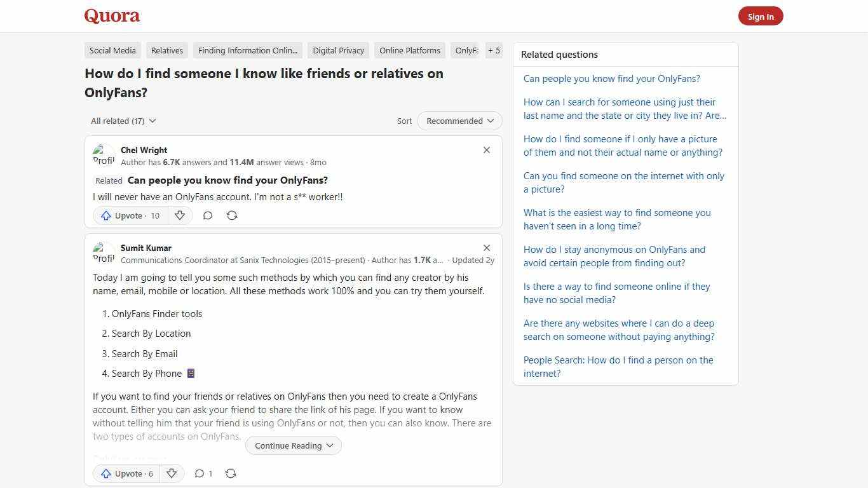Dismiss Chel Wright's answer

(487, 150)
